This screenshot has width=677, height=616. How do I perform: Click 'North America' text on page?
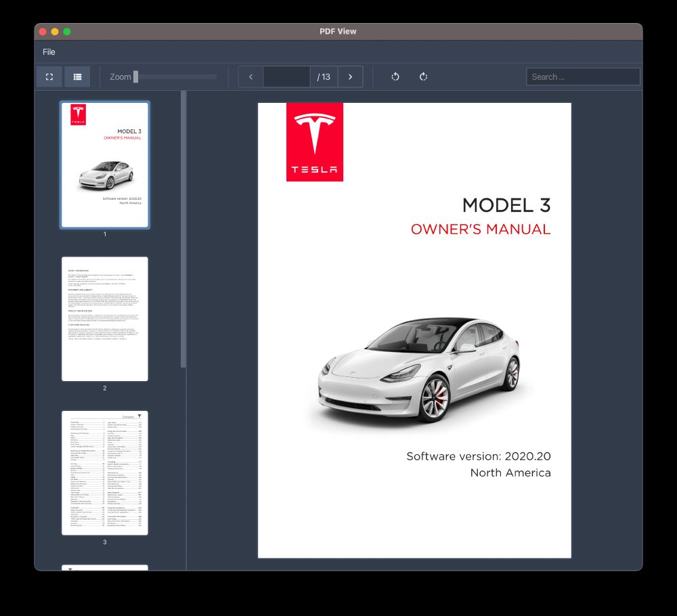510,472
